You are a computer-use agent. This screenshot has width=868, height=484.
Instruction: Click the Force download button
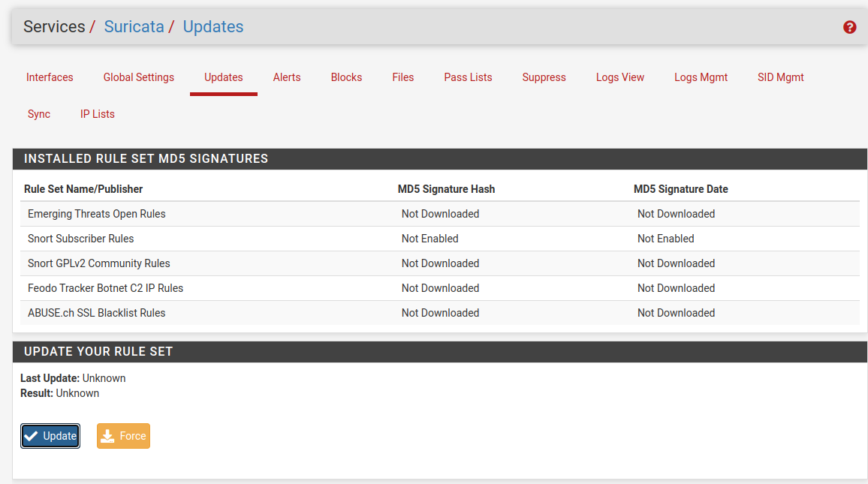(x=123, y=436)
